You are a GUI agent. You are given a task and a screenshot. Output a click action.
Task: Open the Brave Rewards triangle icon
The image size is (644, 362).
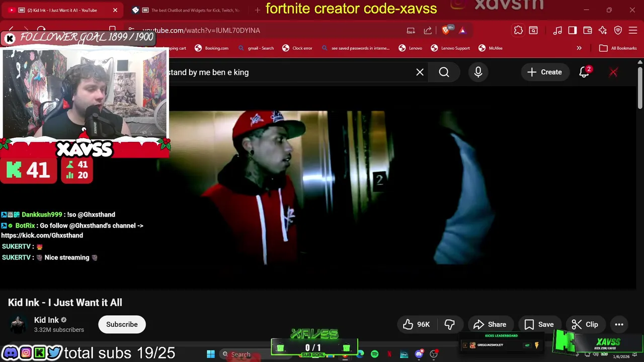tap(462, 31)
